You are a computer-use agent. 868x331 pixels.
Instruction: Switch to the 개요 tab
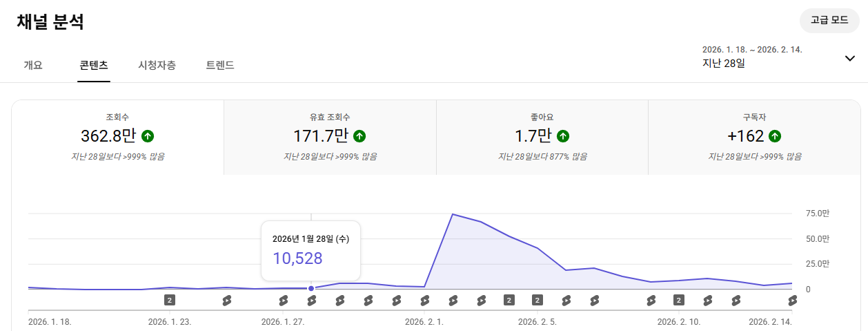tap(33, 66)
